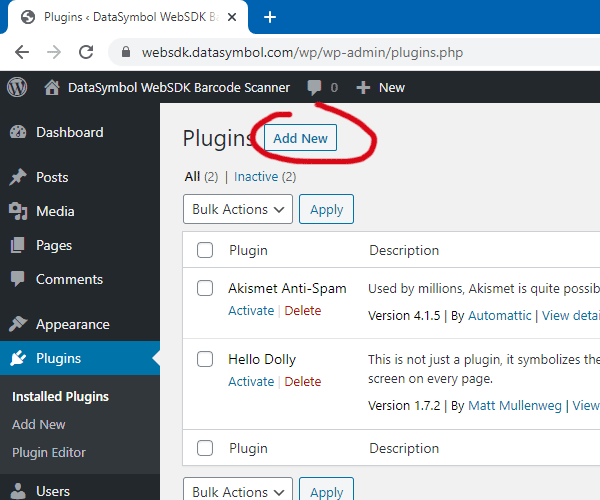Delete the Hello Dolly plugin
600x500 pixels.
(x=303, y=381)
